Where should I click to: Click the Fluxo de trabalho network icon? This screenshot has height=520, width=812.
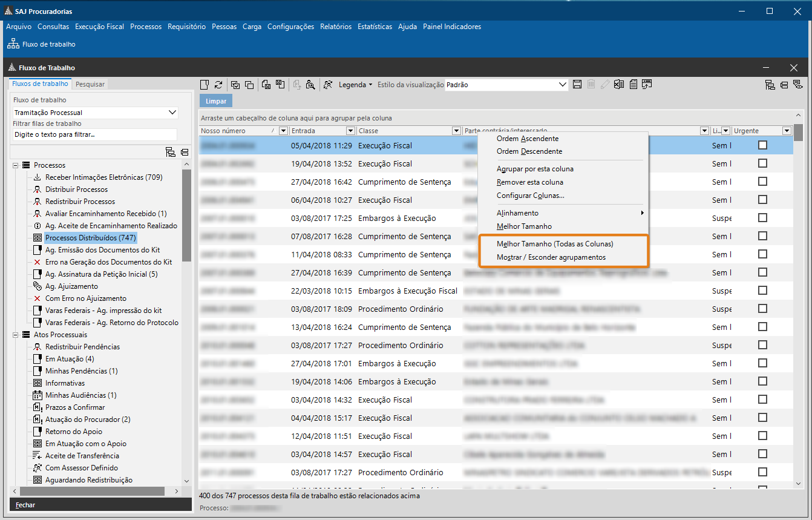[x=13, y=44]
